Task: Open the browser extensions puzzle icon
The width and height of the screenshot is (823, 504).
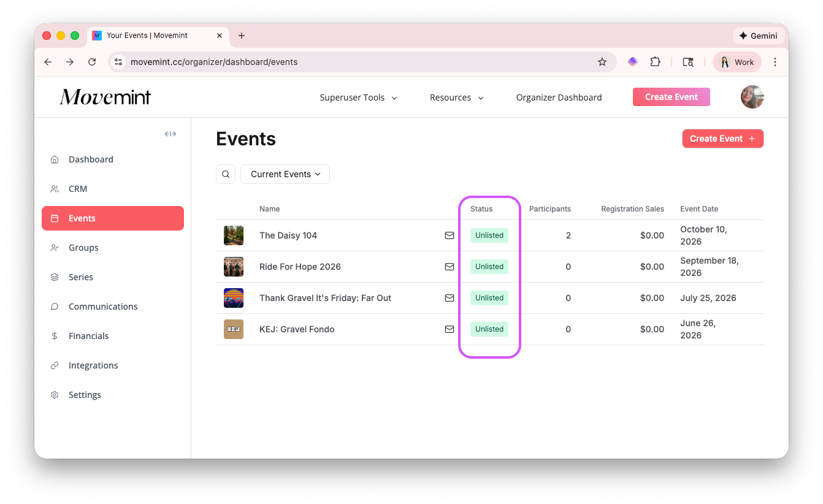Action: coord(655,62)
